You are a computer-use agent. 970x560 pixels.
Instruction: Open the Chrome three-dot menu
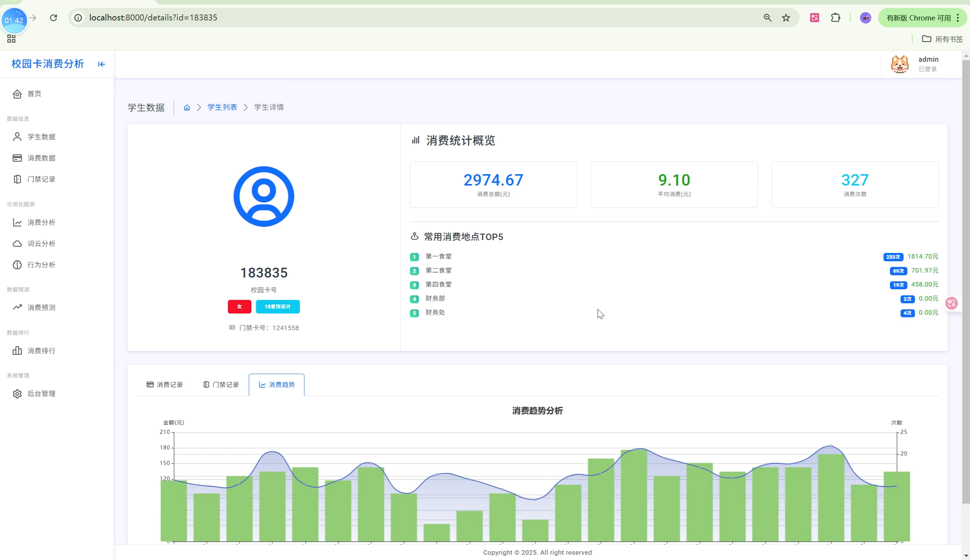click(958, 18)
